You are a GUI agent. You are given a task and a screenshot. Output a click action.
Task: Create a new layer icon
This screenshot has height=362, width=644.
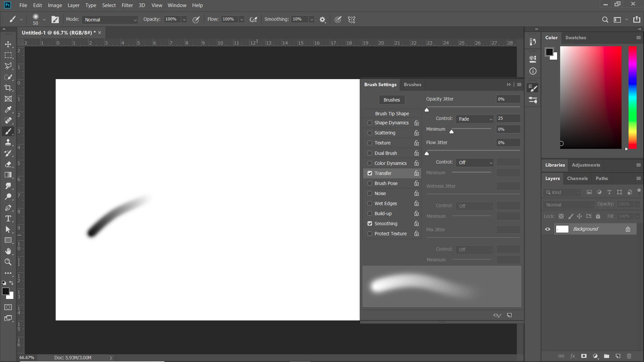coord(618,356)
